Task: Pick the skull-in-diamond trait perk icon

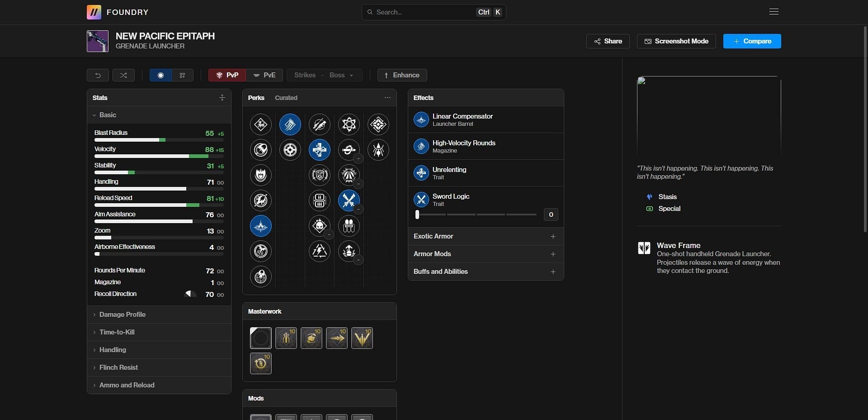Action: [x=320, y=225]
